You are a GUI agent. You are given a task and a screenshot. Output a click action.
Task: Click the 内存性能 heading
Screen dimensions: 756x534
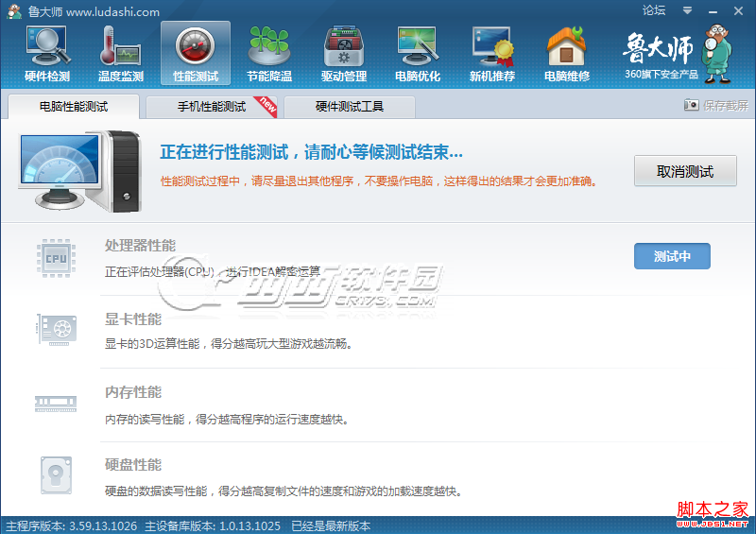click(133, 392)
